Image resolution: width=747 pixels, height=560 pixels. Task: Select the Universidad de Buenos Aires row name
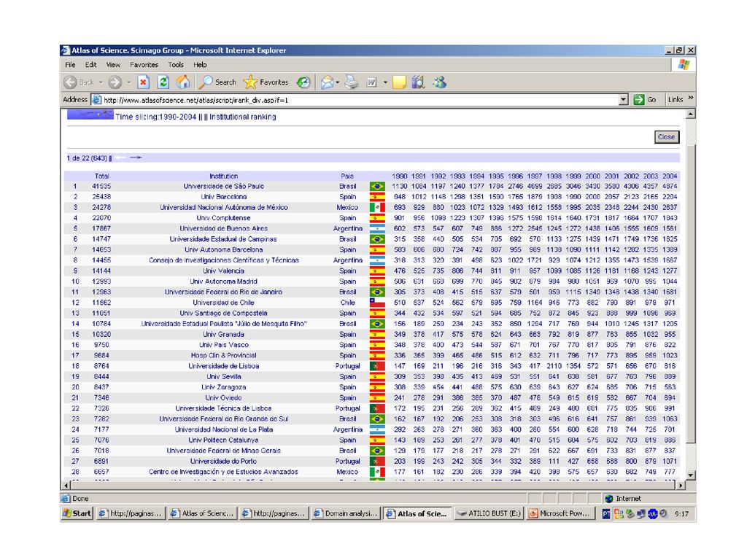point(223,228)
